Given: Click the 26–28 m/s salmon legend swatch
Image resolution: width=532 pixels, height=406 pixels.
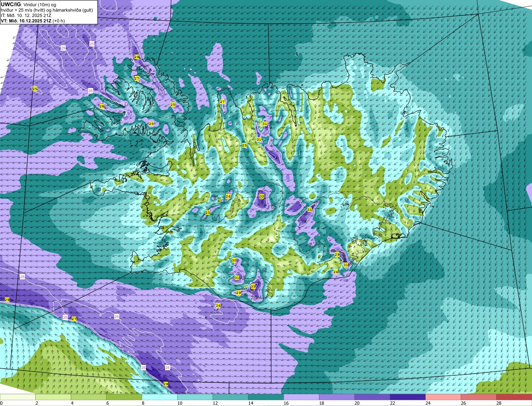Looking at the screenshot, I should tap(479, 397).
